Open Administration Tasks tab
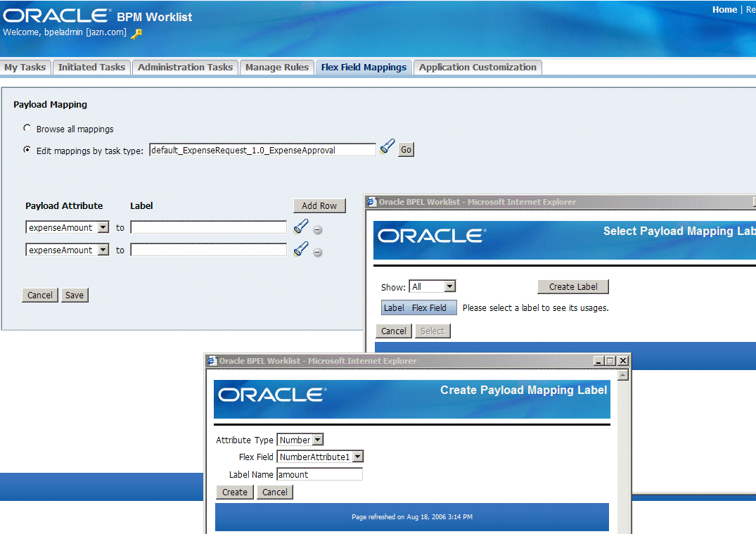This screenshot has height=534, width=756. tap(185, 67)
